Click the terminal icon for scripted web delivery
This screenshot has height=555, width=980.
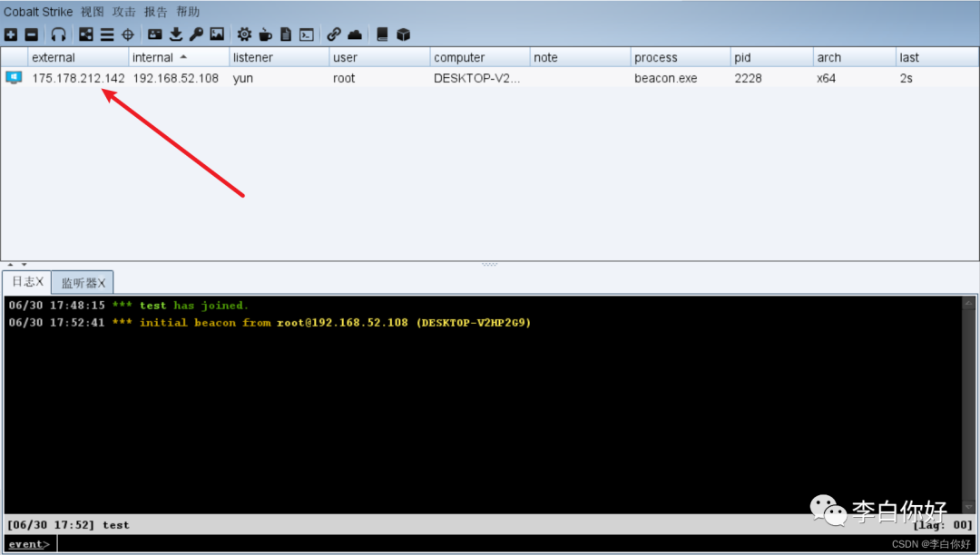307,34
